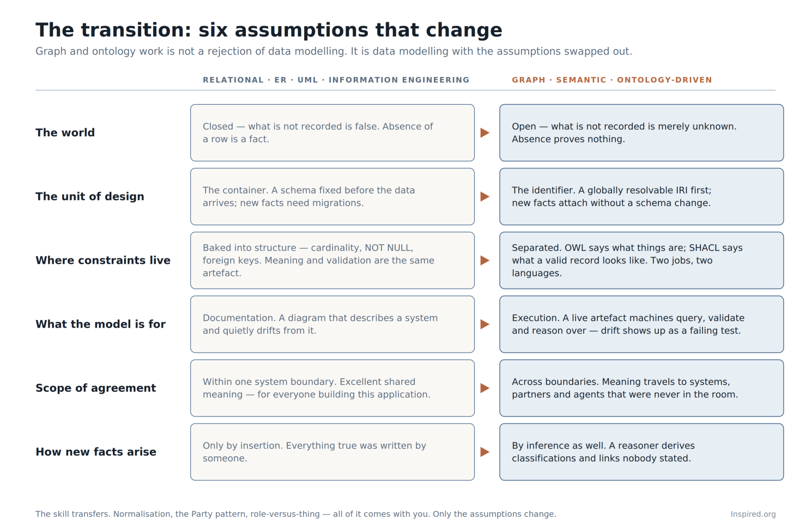Click the arrow icon in The world row
Screen dimensions: 811x532
click(485, 133)
